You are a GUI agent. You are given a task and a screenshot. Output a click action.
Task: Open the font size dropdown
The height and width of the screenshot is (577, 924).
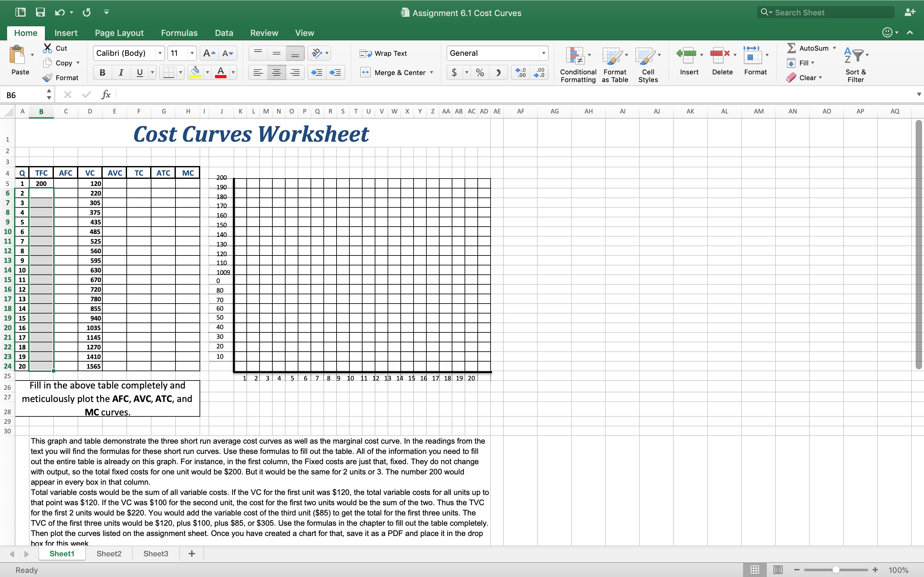coord(192,53)
